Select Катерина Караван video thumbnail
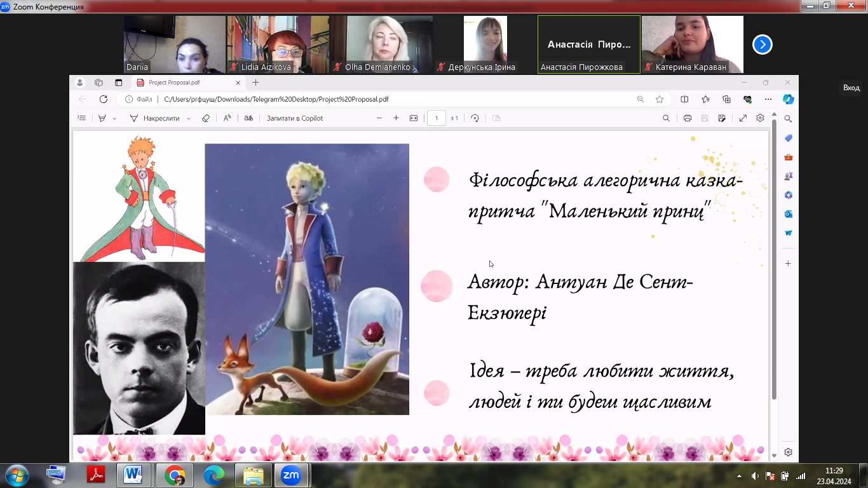 693,44
